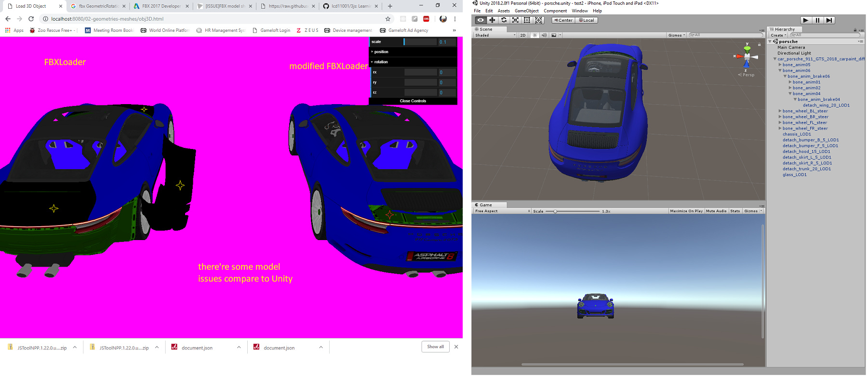Click the Game view Scale slider
This screenshot has width=868, height=376.
(572, 211)
